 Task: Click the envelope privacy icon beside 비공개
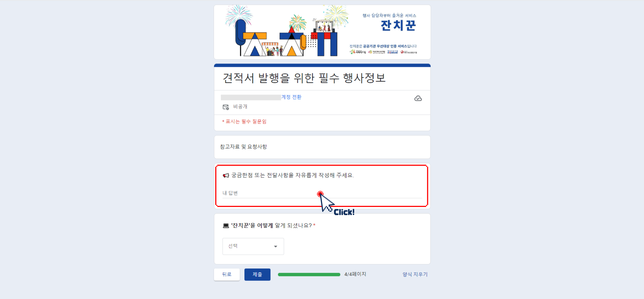pyautogui.click(x=226, y=107)
